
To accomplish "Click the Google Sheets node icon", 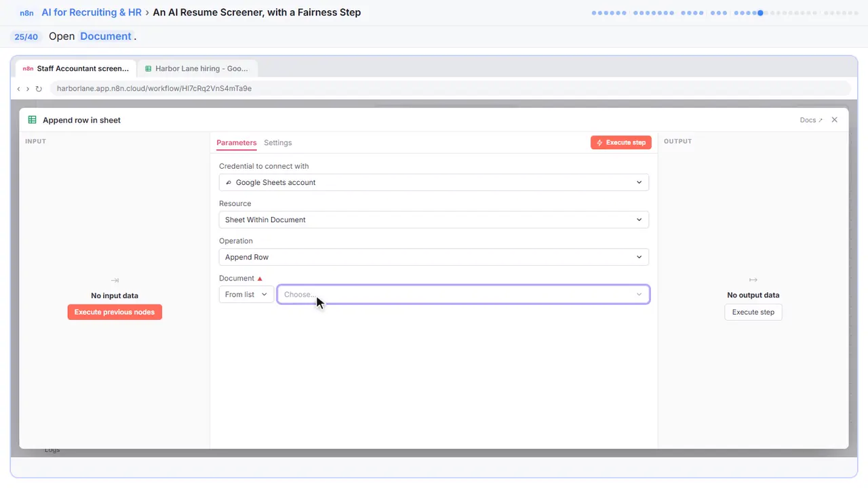I will tap(32, 120).
